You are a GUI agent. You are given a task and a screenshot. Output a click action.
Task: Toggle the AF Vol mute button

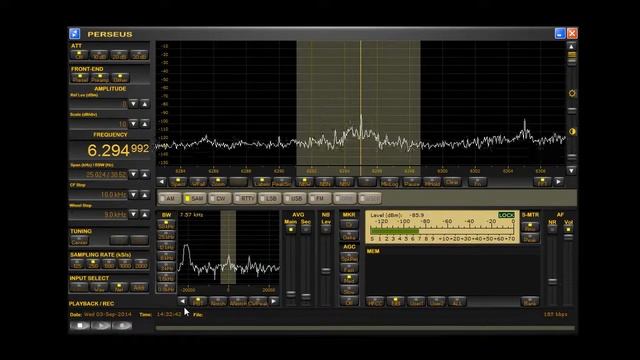(x=568, y=230)
